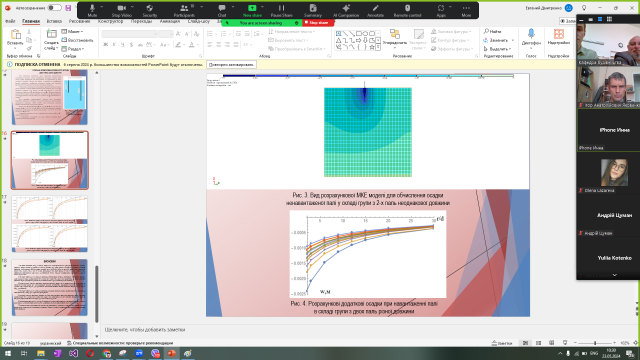
Task: Expand the Zoom participants panel chevron
Action: (614, 275)
